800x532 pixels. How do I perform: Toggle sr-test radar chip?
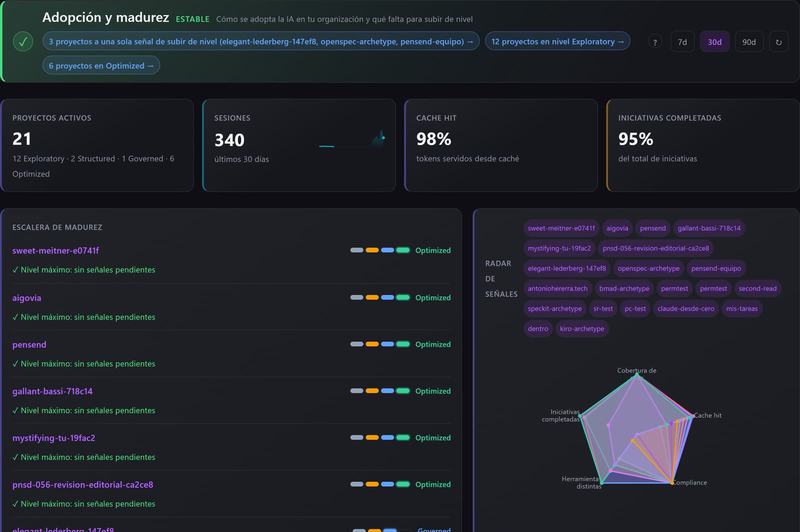(603, 308)
